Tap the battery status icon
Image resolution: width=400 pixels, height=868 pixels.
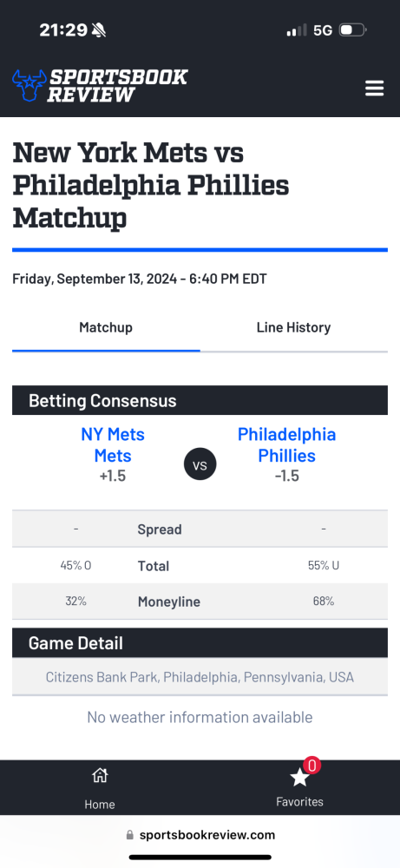coord(352,30)
